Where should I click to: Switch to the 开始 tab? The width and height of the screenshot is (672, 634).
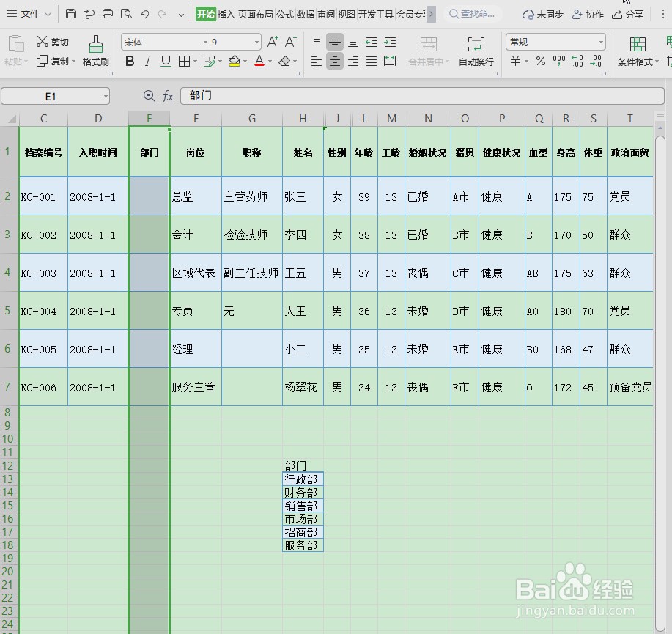(206, 14)
